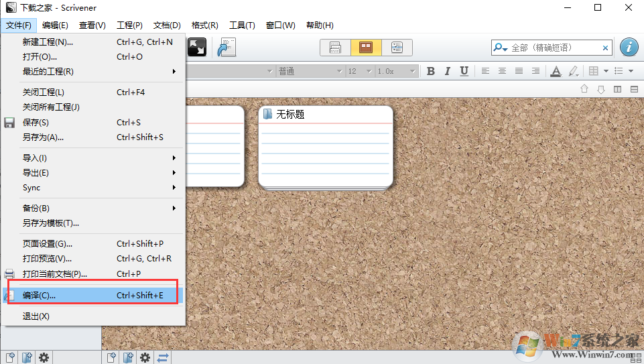644x364 pixels.
Task: Open the 格式(R) menu
Action: coord(204,25)
